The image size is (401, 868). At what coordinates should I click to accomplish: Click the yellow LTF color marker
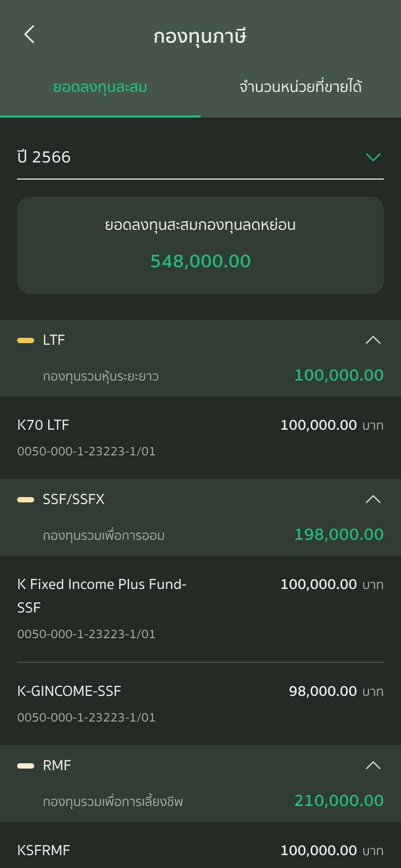[x=26, y=340]
